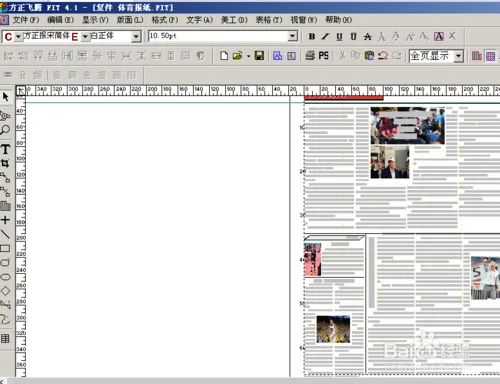Expand the 白正体 font style dropdown

(136, 36)
